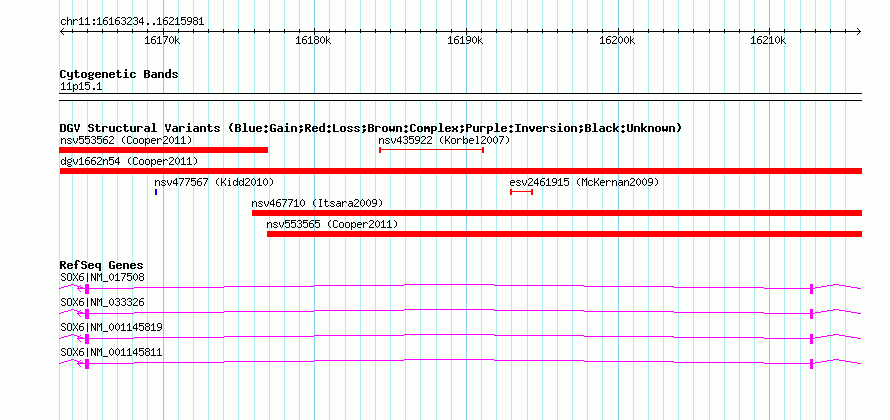This screenshot has width=890, height=420.
Task: Click the SOX6 NM_001145811 left exon block
Action: coord(87,364)
